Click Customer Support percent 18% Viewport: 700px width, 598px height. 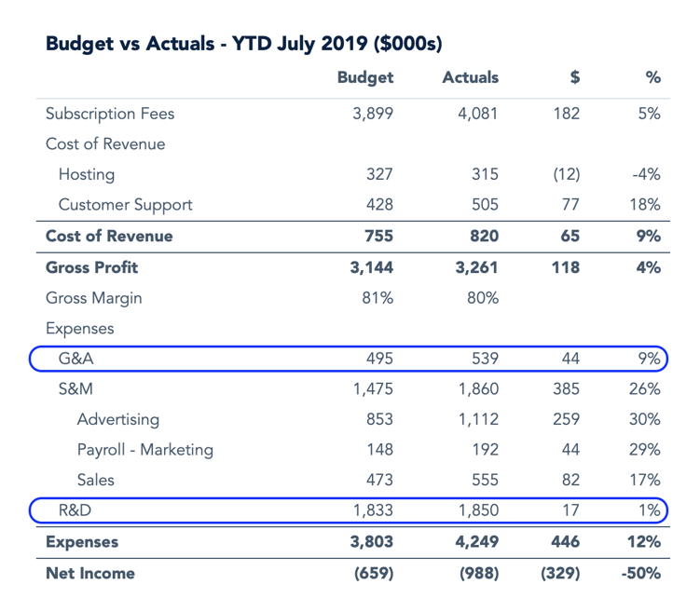pos(645,205)
